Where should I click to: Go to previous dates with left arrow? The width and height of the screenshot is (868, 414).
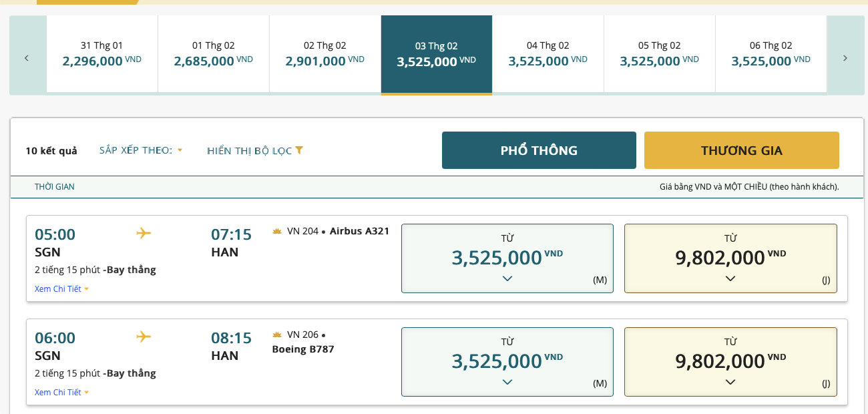click(27, 58)
